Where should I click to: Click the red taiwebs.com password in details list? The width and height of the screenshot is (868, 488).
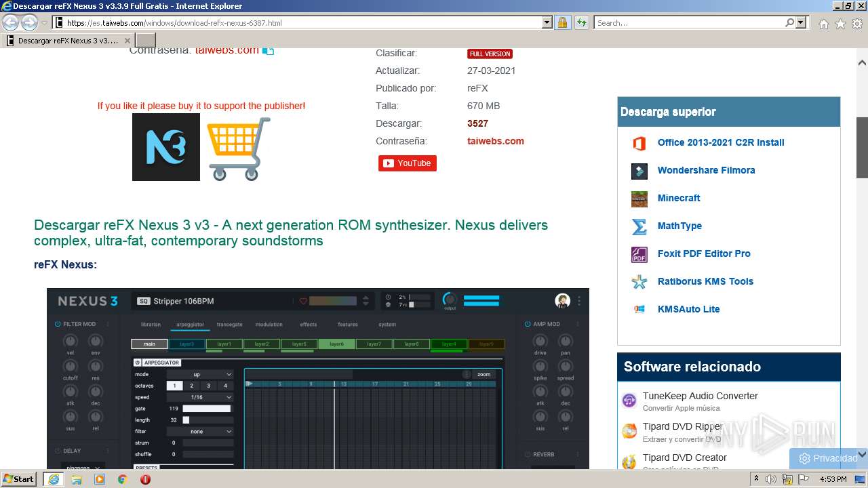[x=496, y=141]
